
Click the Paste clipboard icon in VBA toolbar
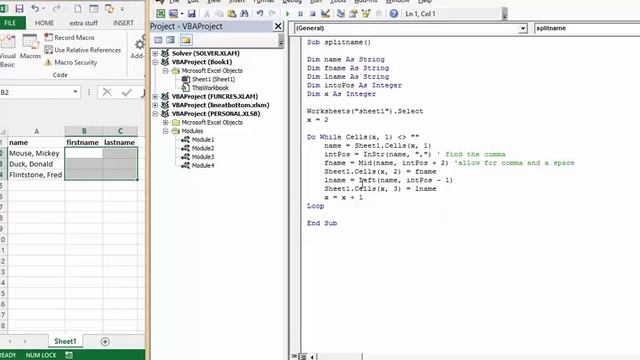coord(232,13)
